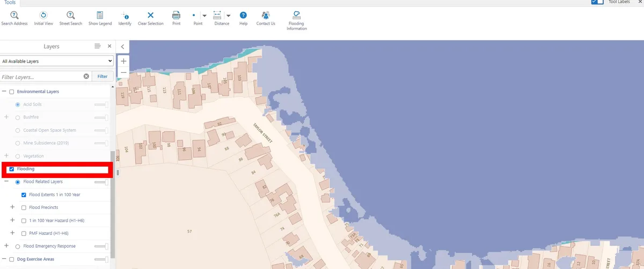Select the Flood Emergency Response radio
The width and height of the screenshot is (644, 269).
18,246
